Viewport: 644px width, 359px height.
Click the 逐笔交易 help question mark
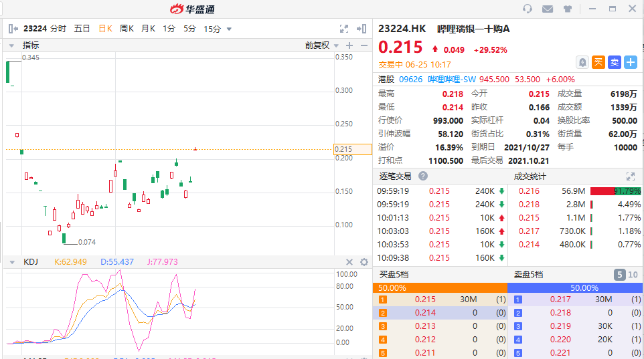(x=423, y=176)
